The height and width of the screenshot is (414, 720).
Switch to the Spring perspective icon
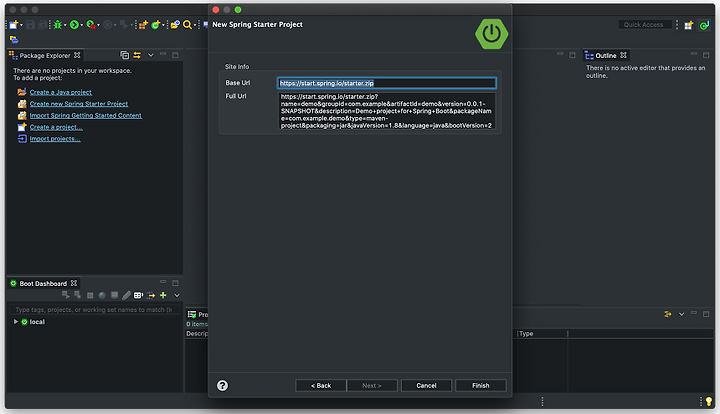(x=704, y=25)
